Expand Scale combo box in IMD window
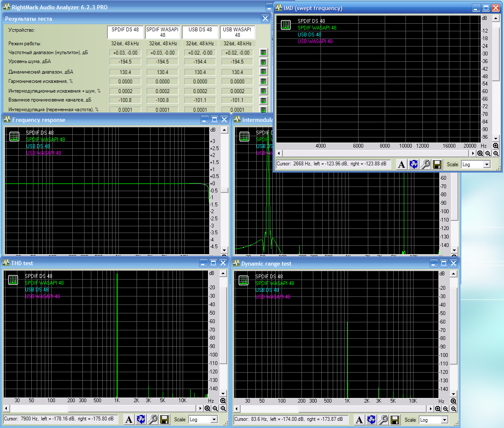 (x=487, y=165)
